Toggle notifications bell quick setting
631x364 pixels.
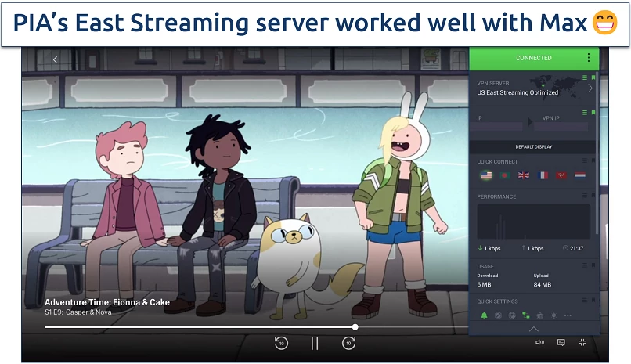point(484,315)
